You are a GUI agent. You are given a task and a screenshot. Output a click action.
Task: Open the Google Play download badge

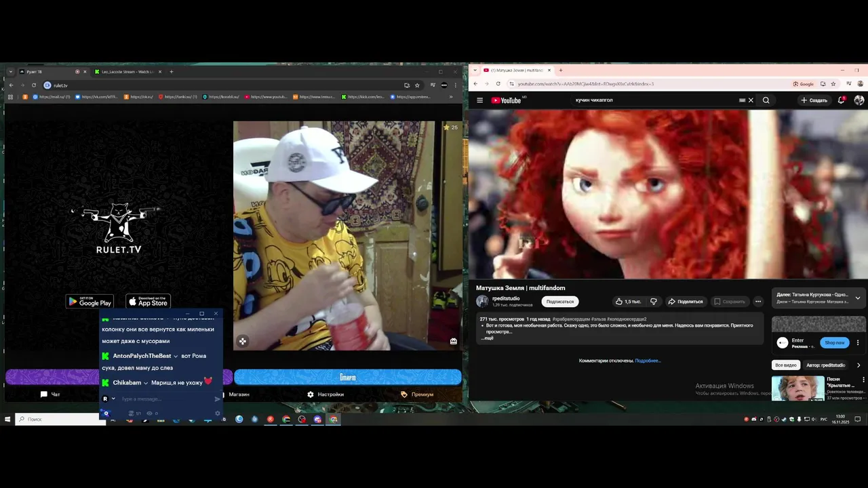(x=90, y=302)
